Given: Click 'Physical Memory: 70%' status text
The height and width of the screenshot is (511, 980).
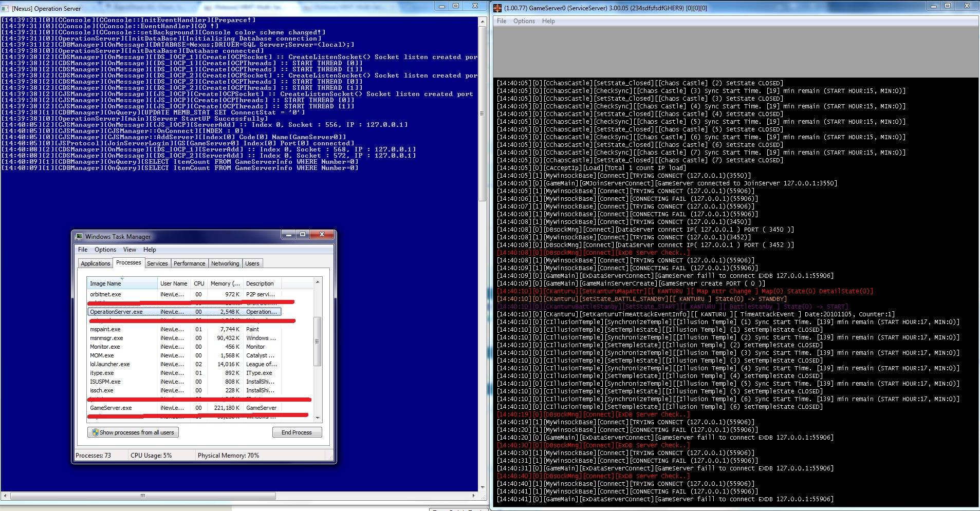Looking at the screenshot, I should (228, 456).
